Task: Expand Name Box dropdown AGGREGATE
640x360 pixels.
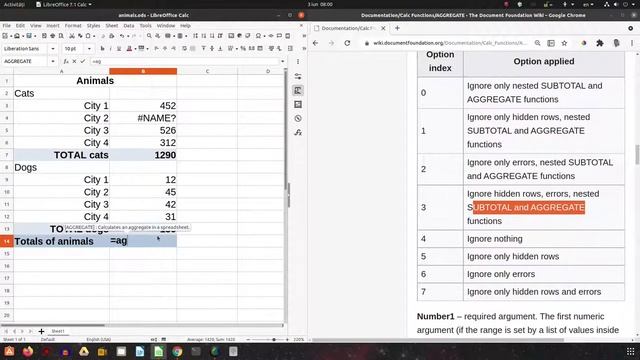Action: tap(53, 61)
